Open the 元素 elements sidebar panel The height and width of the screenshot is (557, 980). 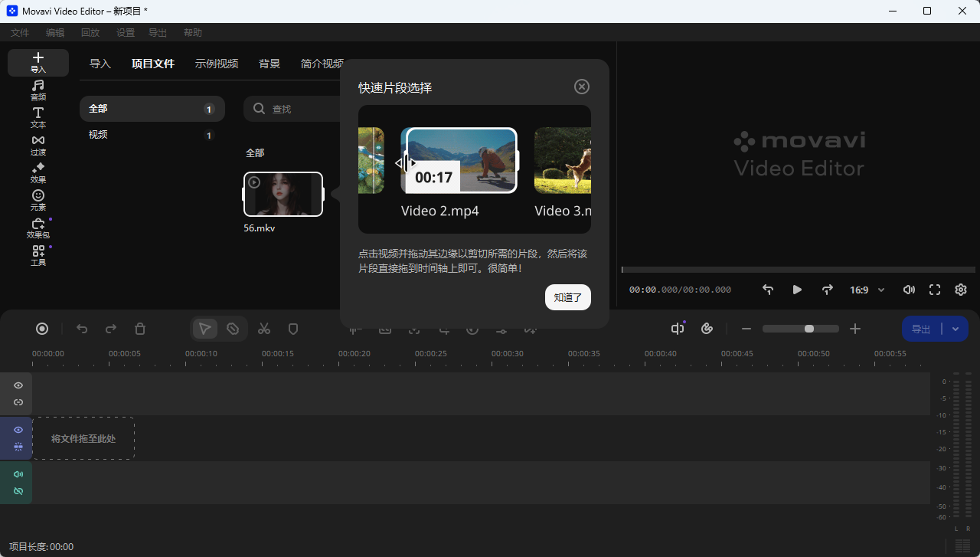pyautogui.click(x=38, y=201)
